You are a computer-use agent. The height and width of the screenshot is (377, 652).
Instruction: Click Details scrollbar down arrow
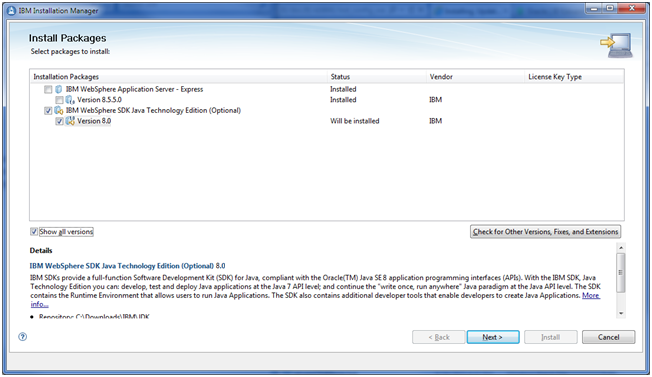(x=621, y=313)
